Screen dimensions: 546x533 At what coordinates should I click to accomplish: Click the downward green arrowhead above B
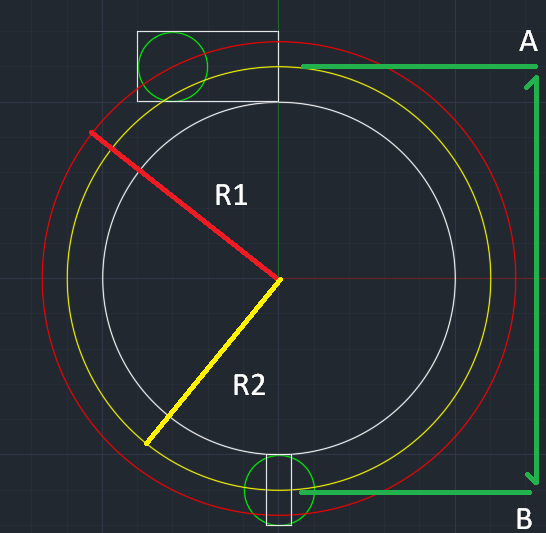point(533,478)
